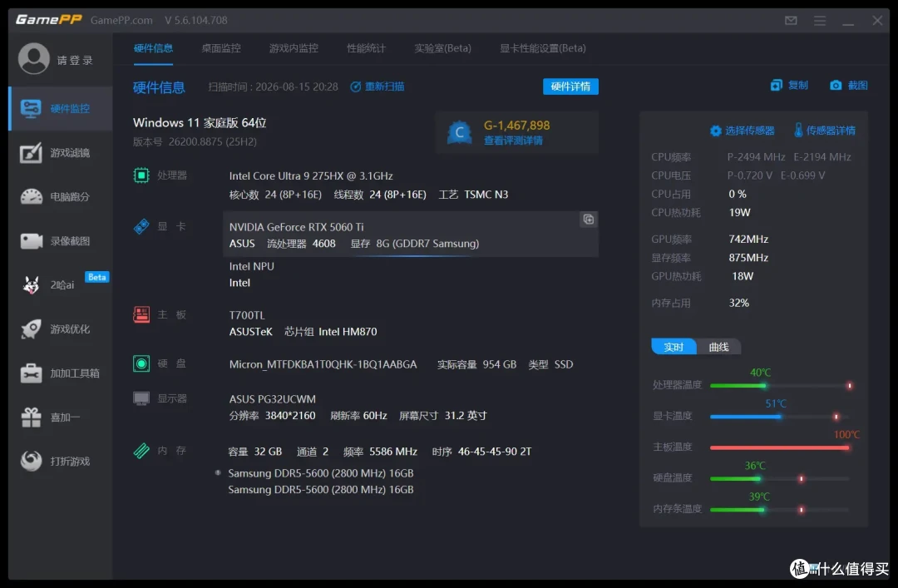Open the 硬件详情 details button
Viewport: 898px width, 588px height.
pos(570,86)
